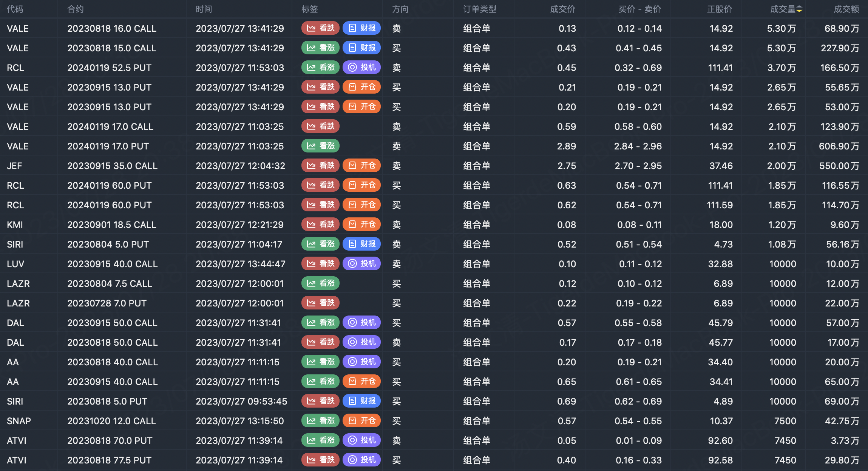Click turnover value 3.73万

click(x=845, y=441)
